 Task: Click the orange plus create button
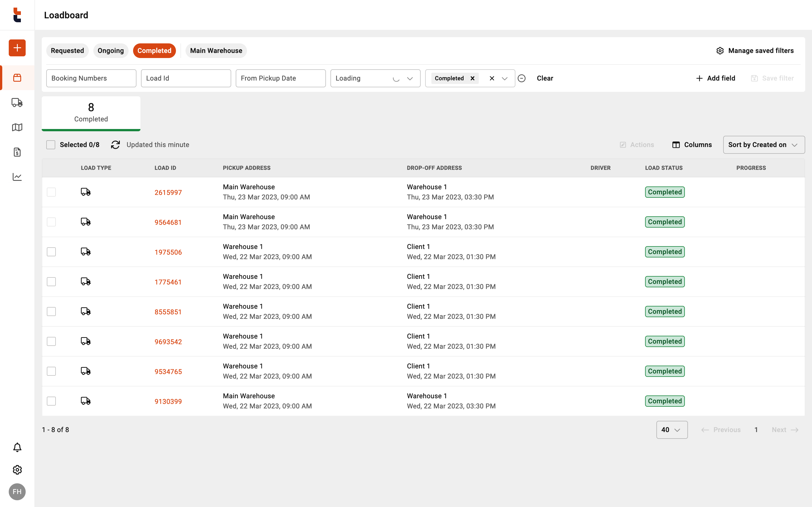pos(17,48)
